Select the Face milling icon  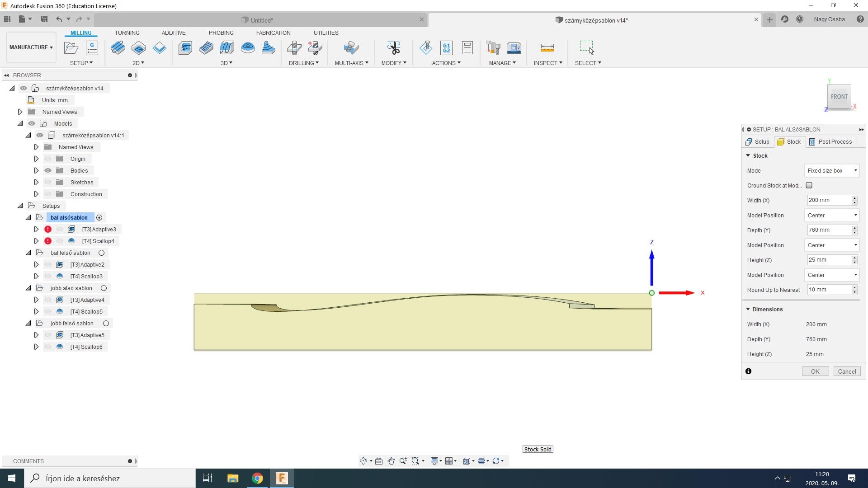[160, 47]
